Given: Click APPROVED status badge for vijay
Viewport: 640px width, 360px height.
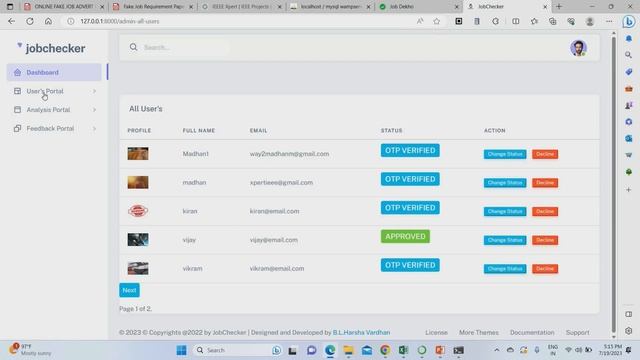Looking at the screenshot, I should point(405,236).
